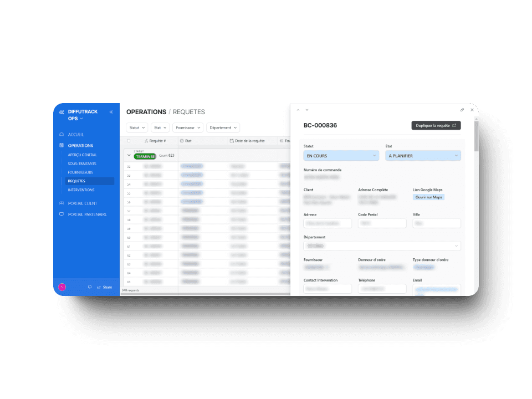
Task: Open the DIFFUTRACK OPS workspace switcher
Action: 83,115
